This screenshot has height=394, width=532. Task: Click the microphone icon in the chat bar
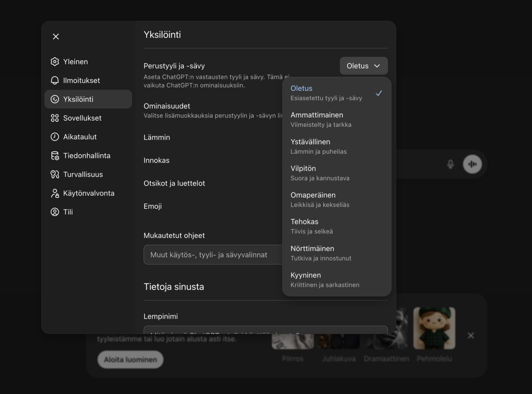pyautogui.click(x=450, y=164)
